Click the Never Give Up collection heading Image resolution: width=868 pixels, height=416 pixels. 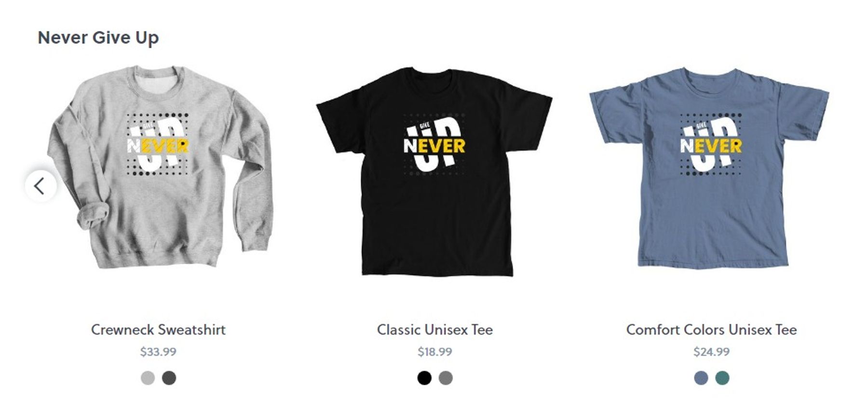98,38
